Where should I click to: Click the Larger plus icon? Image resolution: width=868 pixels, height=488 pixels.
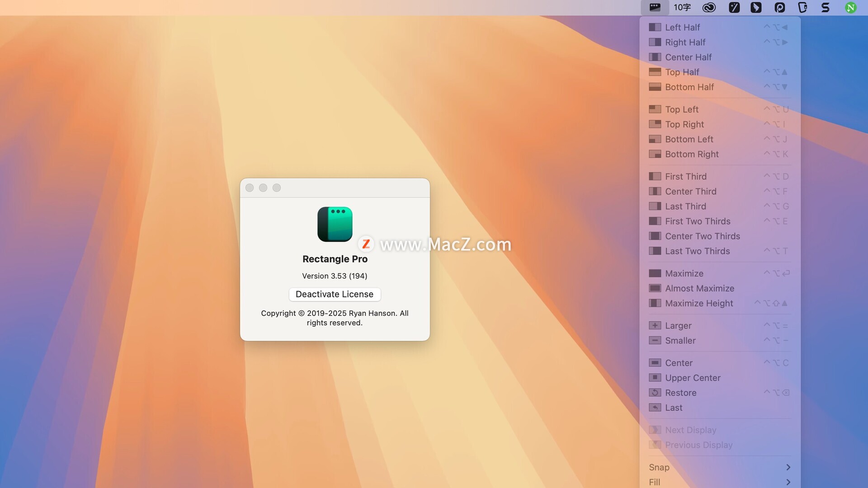(655, 325)
